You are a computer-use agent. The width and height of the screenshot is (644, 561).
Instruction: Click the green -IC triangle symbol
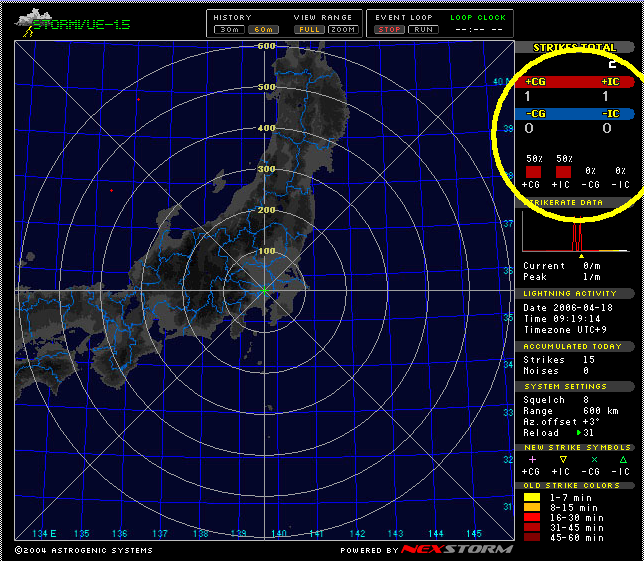coord(622,458)
